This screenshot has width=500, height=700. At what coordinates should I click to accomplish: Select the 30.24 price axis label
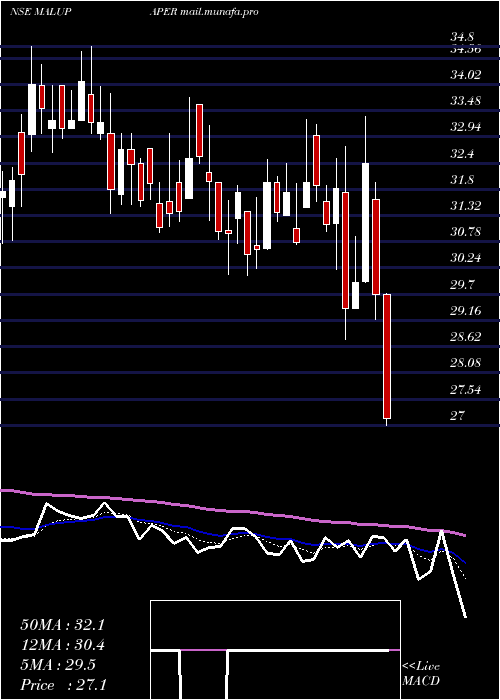[466, 258]
